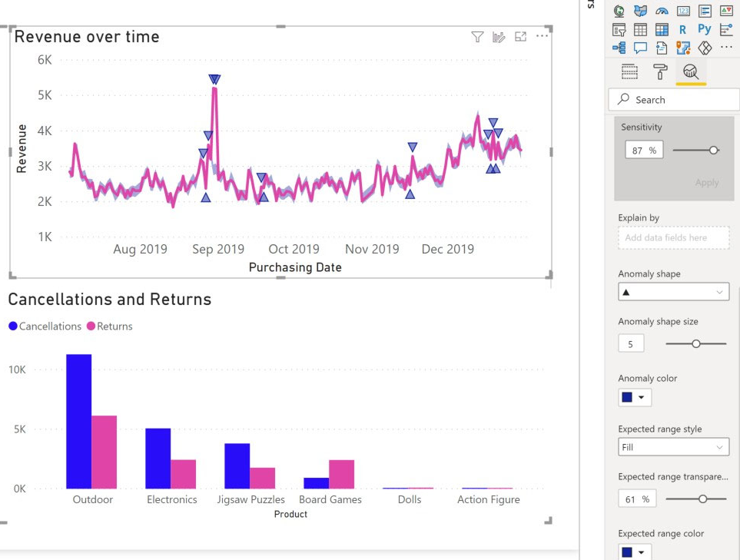Select the Q&A speech bubble visual

(640, 48)
